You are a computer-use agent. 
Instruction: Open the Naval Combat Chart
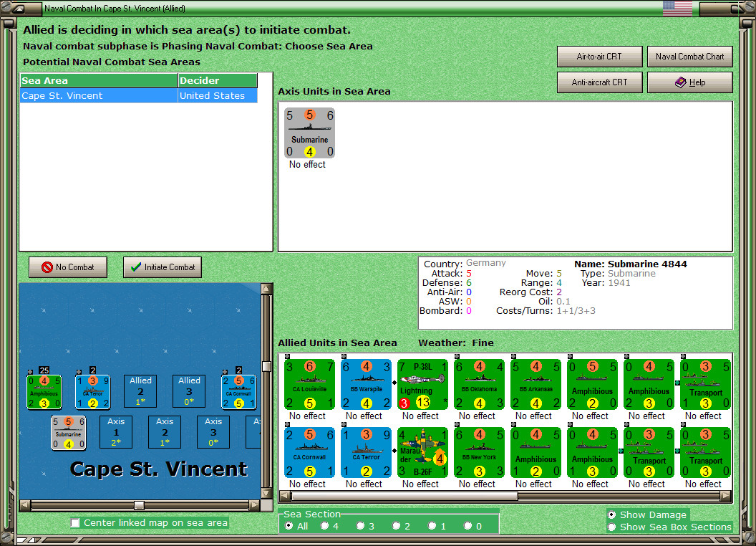pos(690,57)
